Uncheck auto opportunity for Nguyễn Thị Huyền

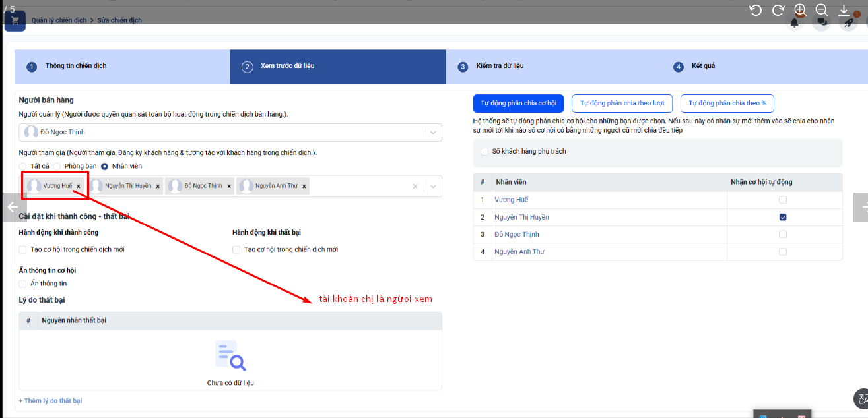(x=783, y=217)
